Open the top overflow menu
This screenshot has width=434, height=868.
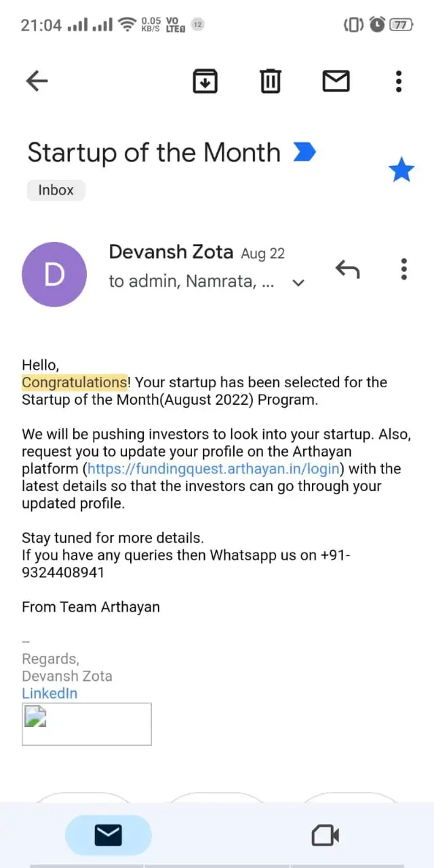[x=399, y=81]
